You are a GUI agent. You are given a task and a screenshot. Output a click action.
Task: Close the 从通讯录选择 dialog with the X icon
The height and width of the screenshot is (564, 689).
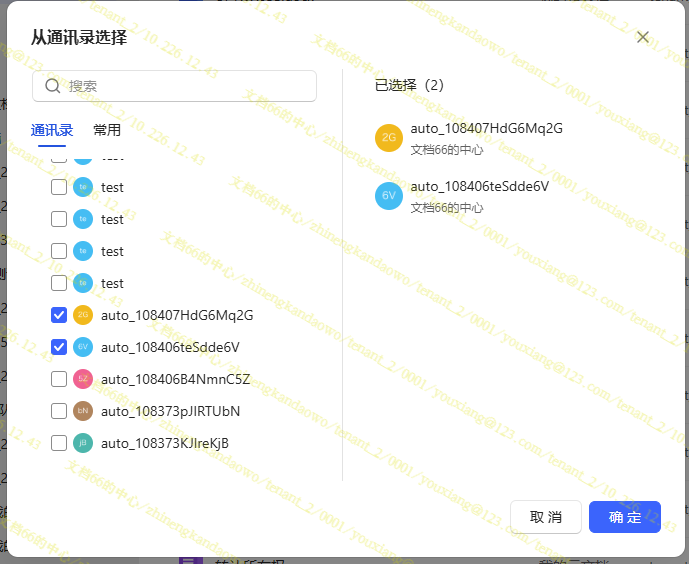[x=643, y=37]
